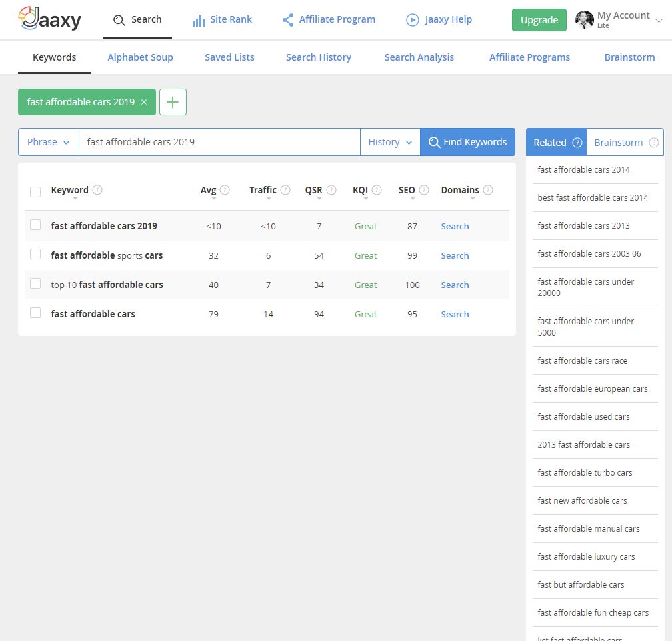672x641 pixels.
Task: Select the Related side panel tab
Action: pos(556,142)
